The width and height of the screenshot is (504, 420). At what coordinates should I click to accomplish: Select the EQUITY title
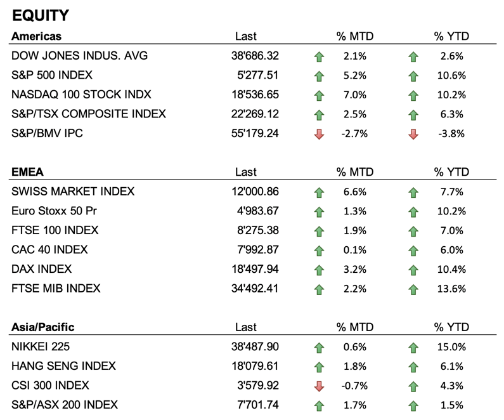[41, 15]
